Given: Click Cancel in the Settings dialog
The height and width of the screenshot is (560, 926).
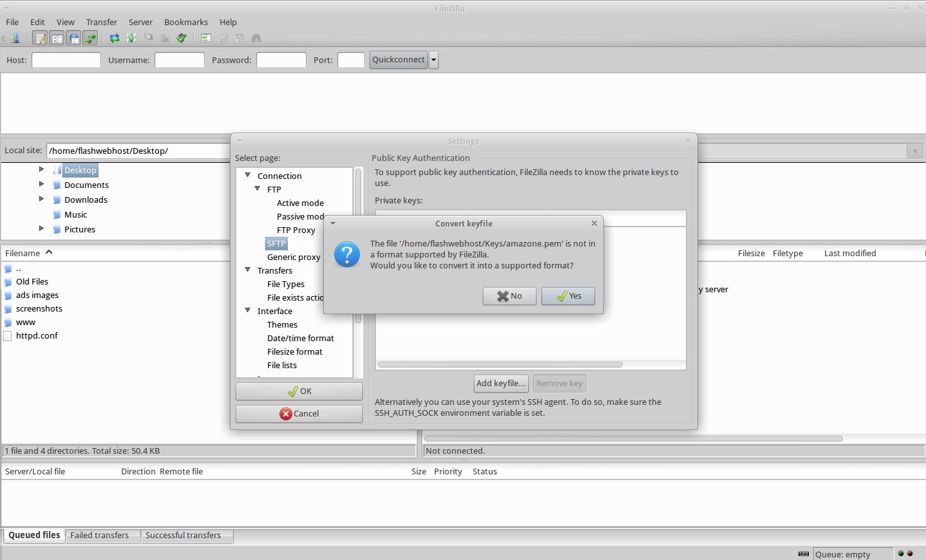Looking at the screenshot, I should point(299,414).
